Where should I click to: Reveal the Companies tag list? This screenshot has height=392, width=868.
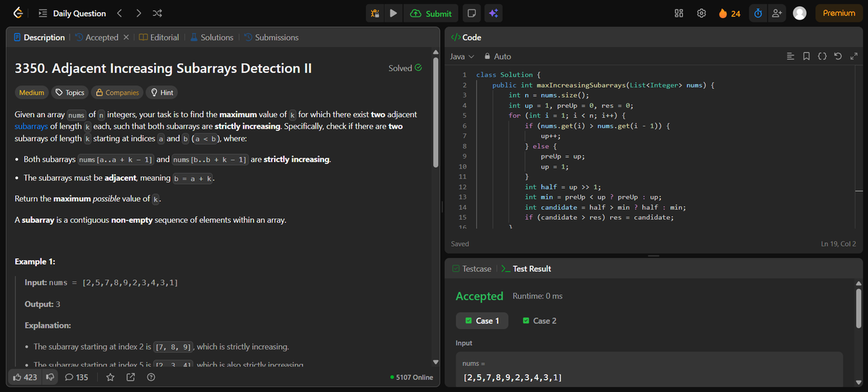[117, 93]
